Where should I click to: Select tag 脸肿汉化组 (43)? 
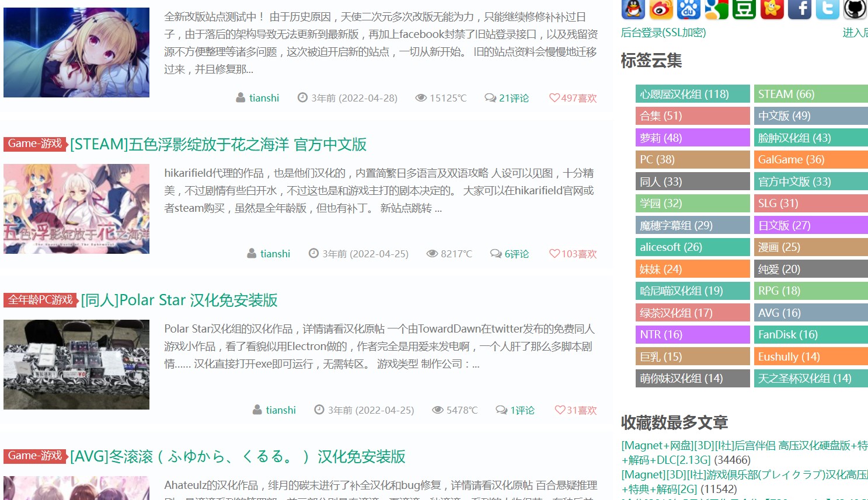811,138
